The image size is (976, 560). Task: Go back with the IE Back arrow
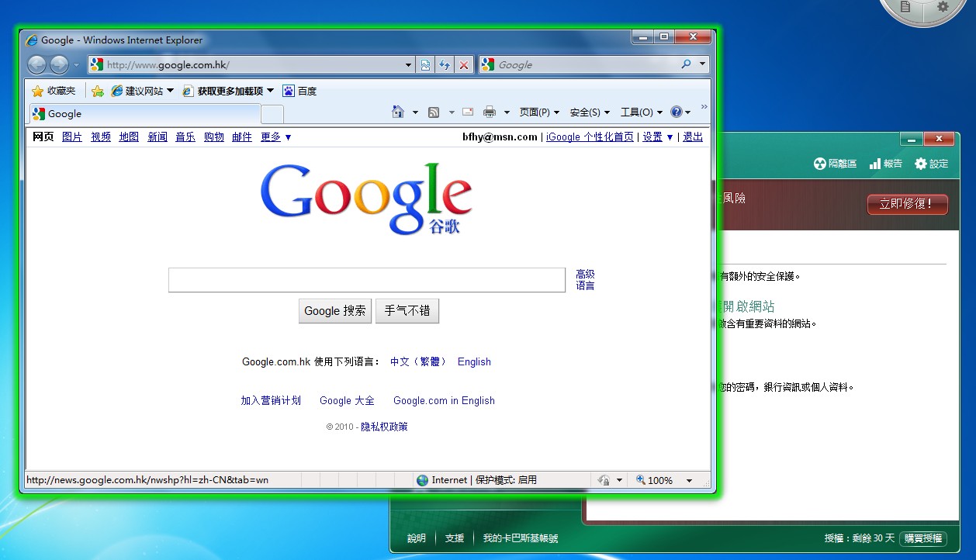36,65
